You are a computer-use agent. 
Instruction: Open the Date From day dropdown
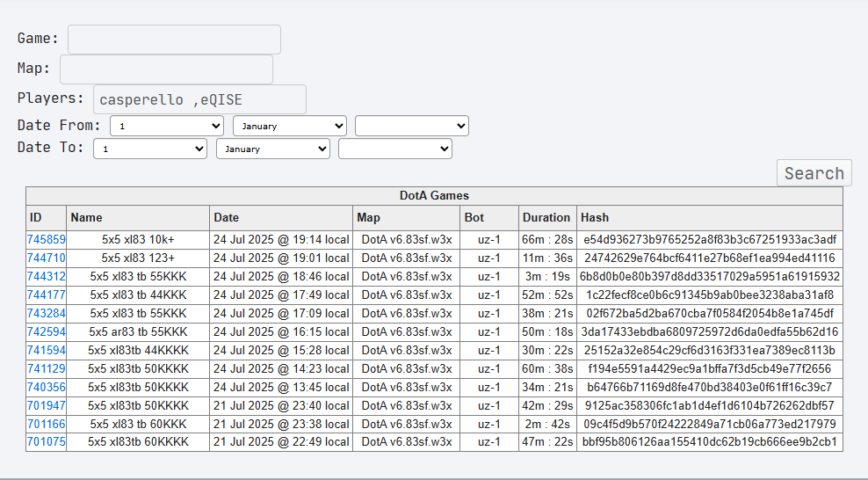(167, 126)
